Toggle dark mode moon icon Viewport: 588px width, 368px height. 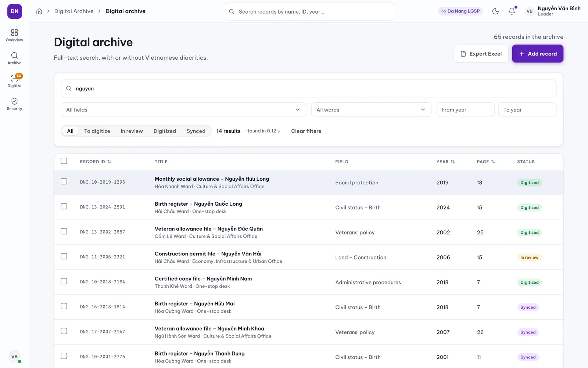click(495, 11)
